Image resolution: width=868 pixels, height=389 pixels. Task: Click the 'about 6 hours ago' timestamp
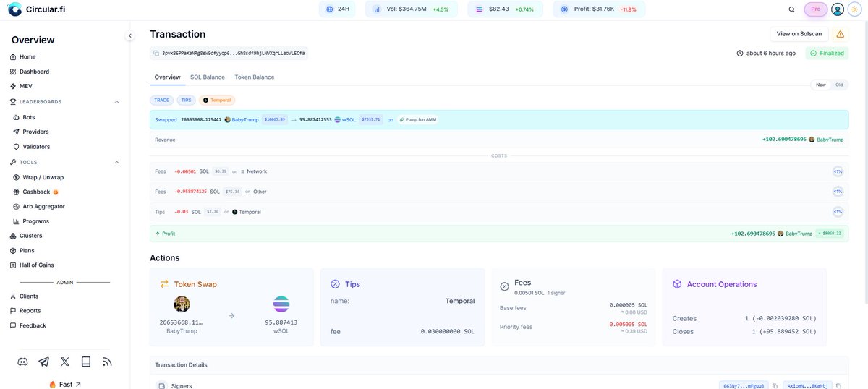point(766,53)
